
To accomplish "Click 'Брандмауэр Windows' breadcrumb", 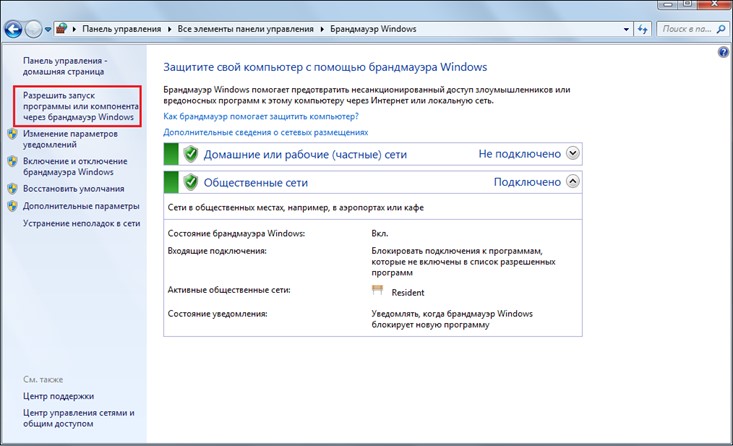I will [373, 29].
